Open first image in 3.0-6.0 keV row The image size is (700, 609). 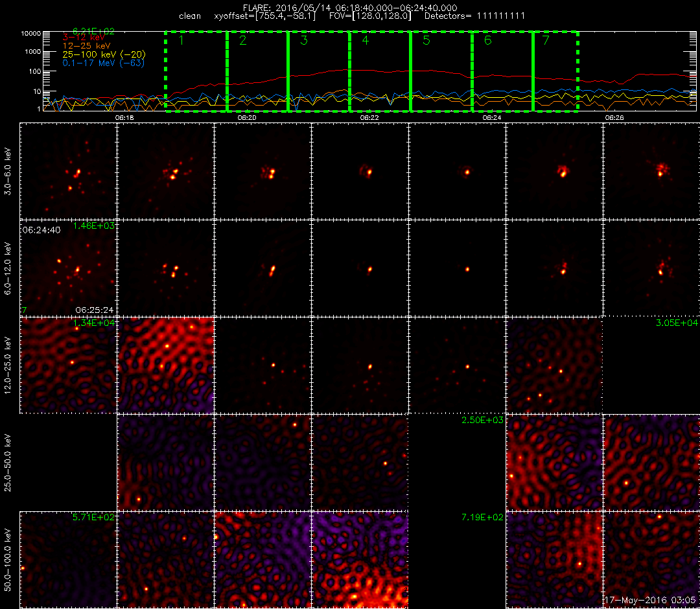(68, 171)
